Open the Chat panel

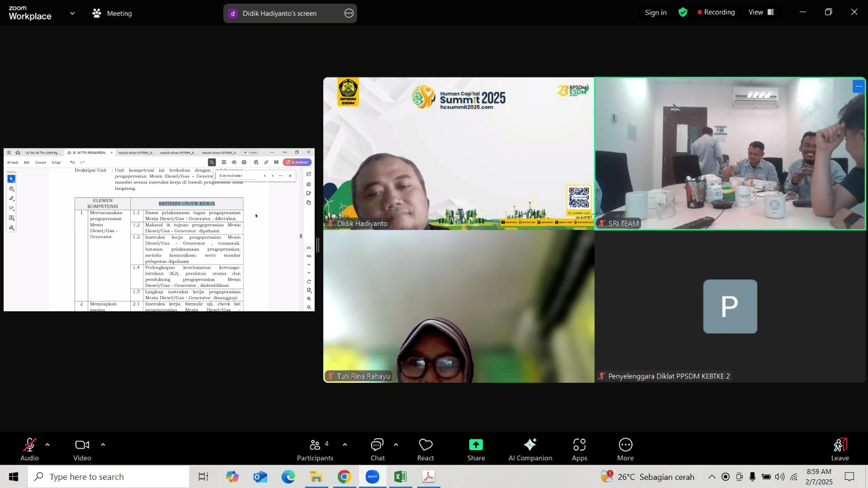tap(378, 450)
